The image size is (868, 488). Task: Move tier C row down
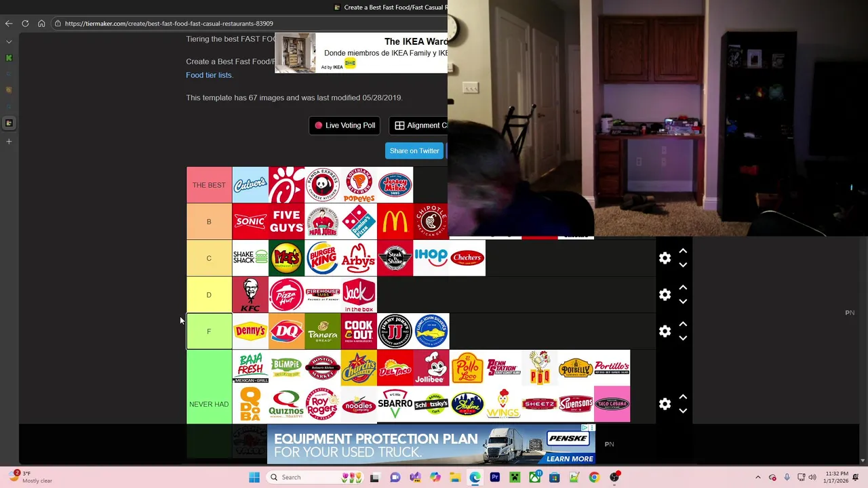[x=683, y=265]
